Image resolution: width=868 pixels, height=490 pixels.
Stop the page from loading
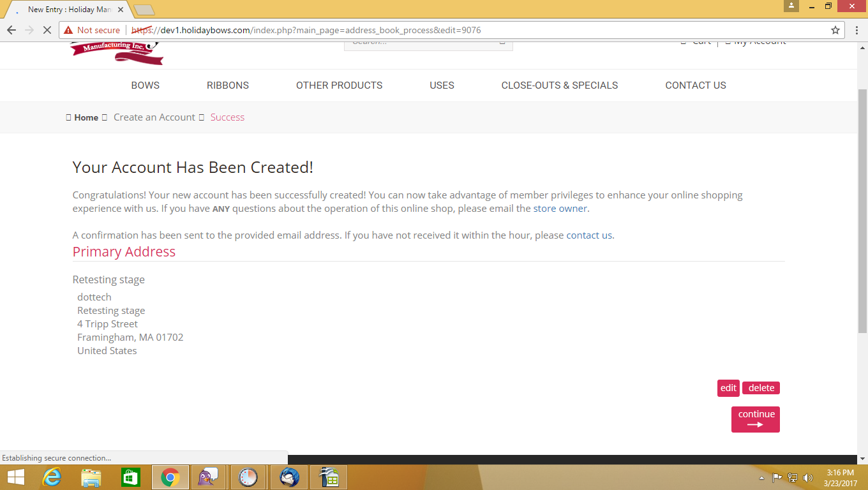[48, 30]
